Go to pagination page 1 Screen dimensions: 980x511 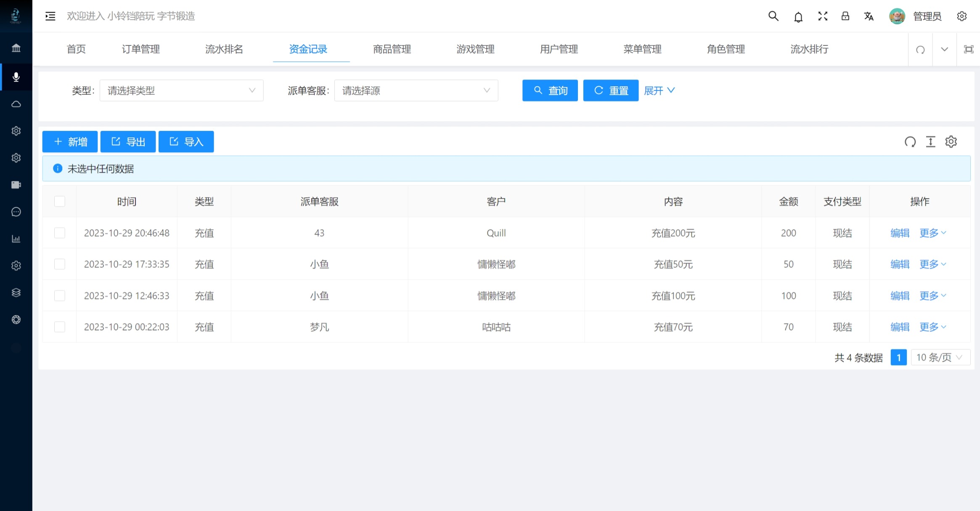(898, 357)
